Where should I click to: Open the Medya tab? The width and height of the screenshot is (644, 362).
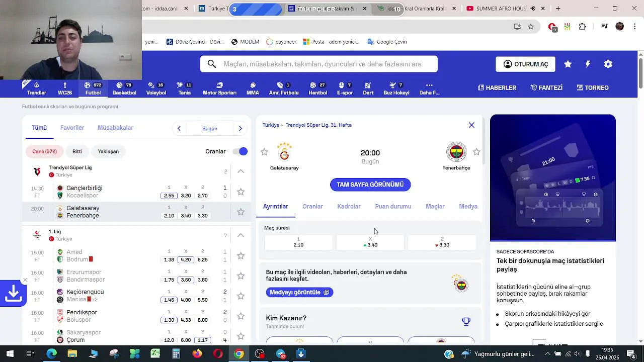(x=468, y=207)
